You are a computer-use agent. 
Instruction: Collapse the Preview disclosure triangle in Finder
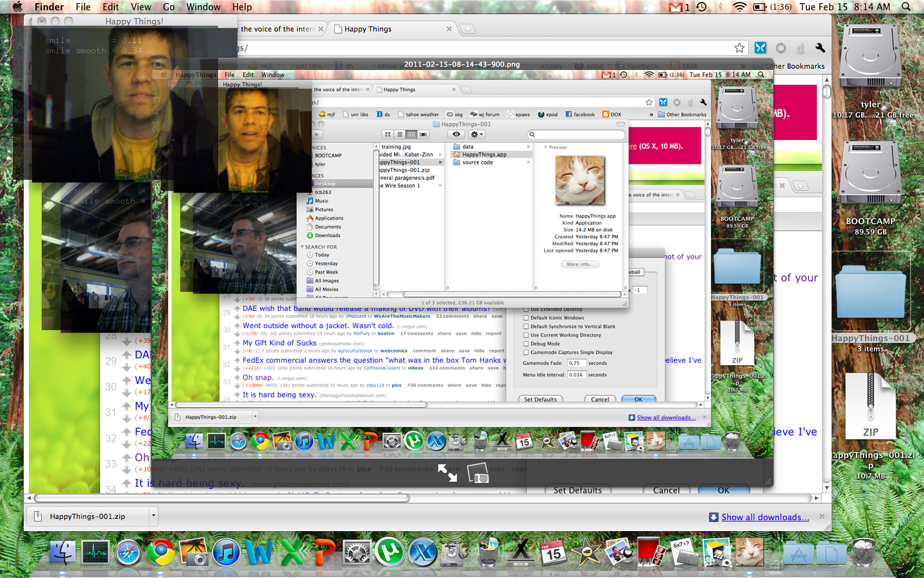tap(545, 147)
